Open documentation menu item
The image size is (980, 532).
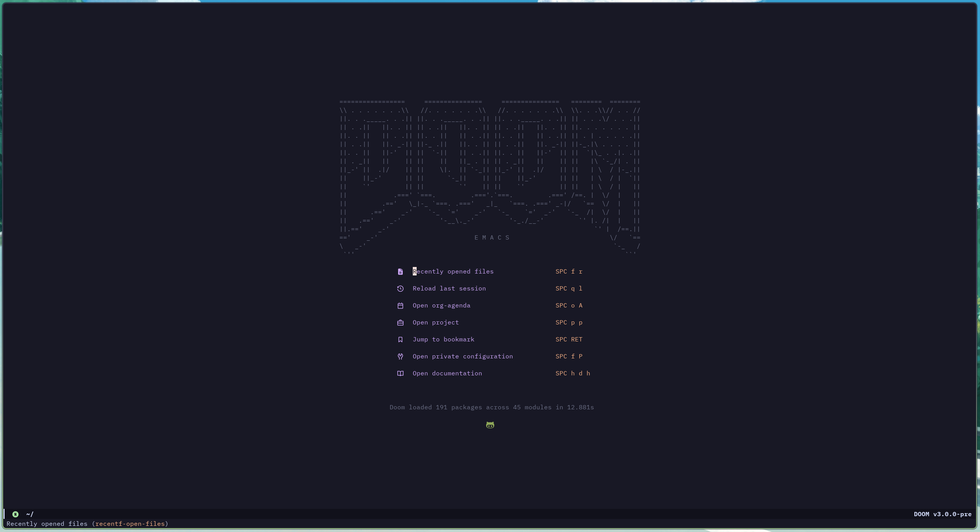click(x=447, y=373)
